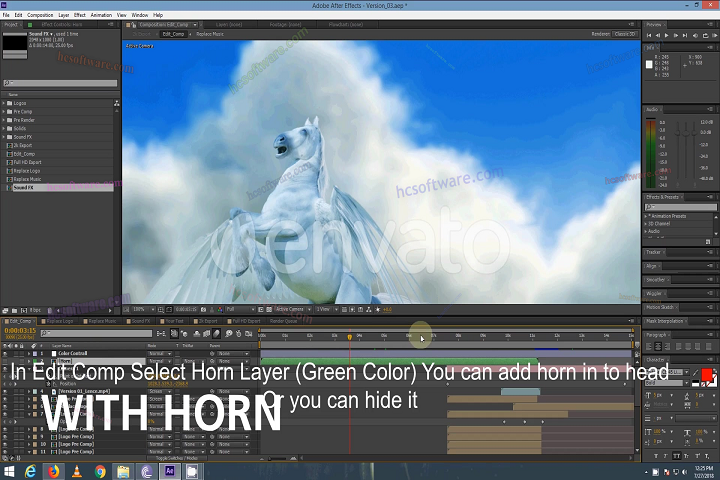Open Composition Flowchart from the viewer footer

coord(369,310)
